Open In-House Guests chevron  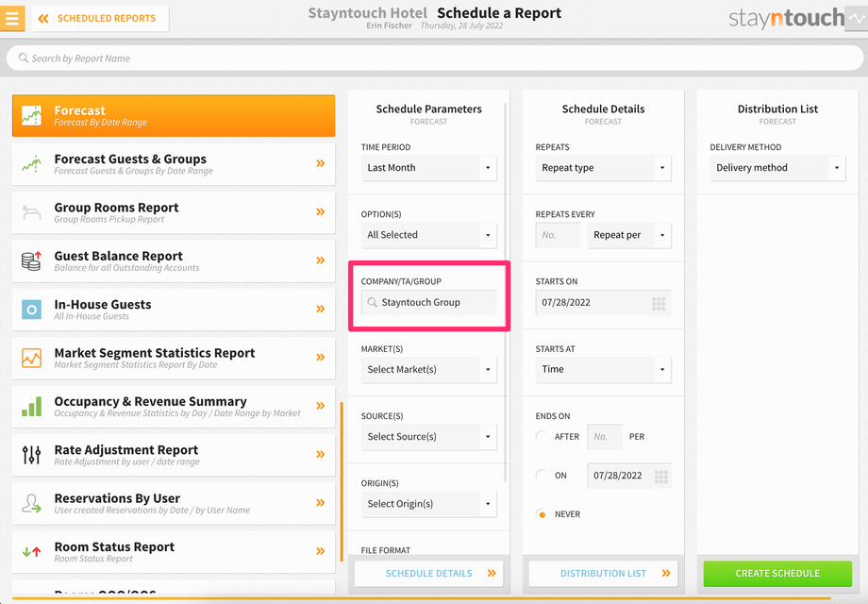(321, 309)
